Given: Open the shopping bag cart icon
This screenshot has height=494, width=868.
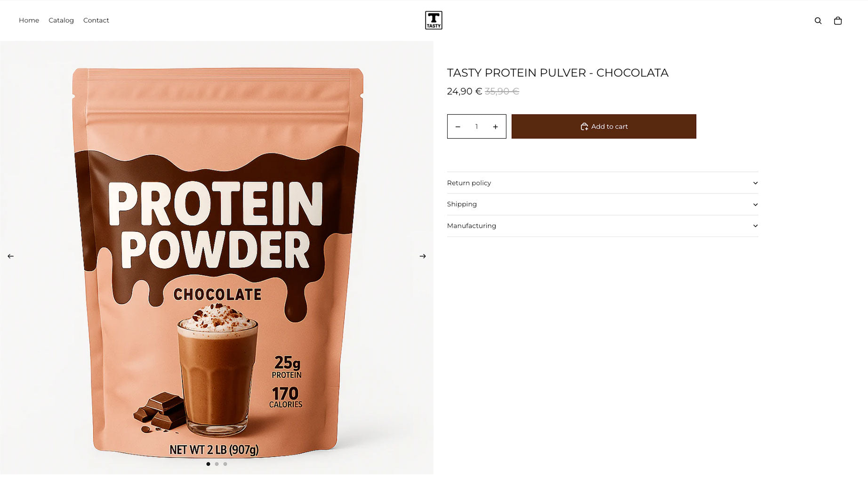Looking at the screenshot, I should pos(838,21).
